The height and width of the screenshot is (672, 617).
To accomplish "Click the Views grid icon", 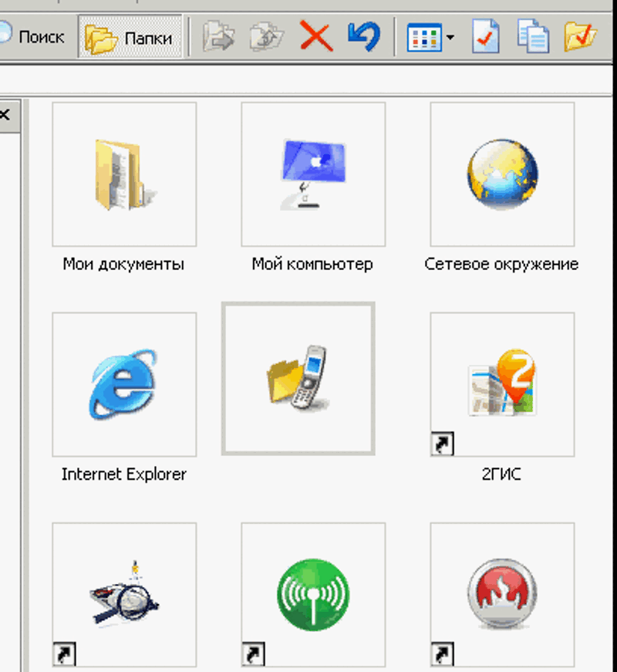I will tap(423, 38).
